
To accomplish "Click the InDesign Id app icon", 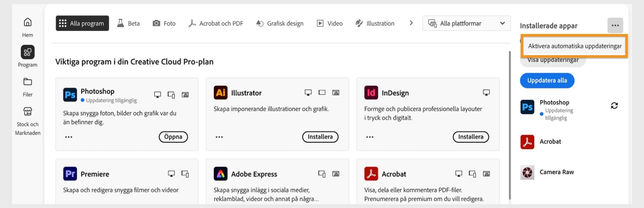I will coord(371,92).
